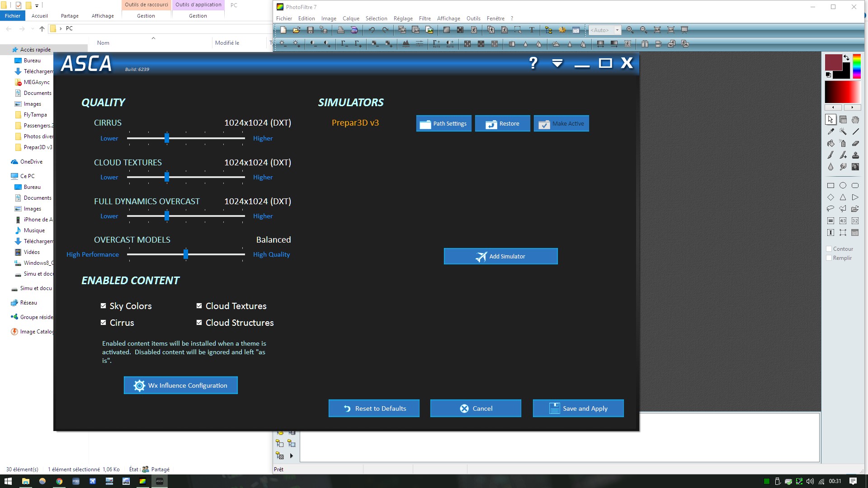Viewport: 868px width, 488px height.
Task: Click the Gamma minus filter icon
Action: tap(344, 44)
